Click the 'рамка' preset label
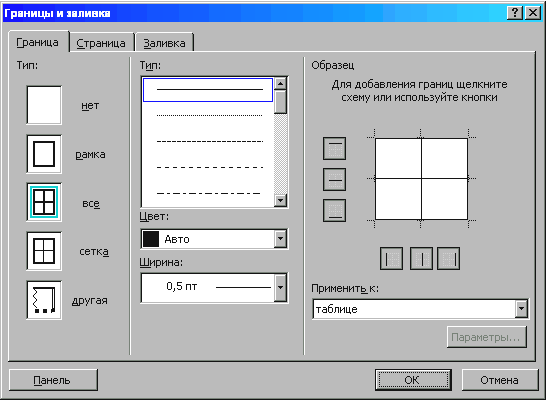The height and width of the screenshot is (400, 546). tap(91, 154)
